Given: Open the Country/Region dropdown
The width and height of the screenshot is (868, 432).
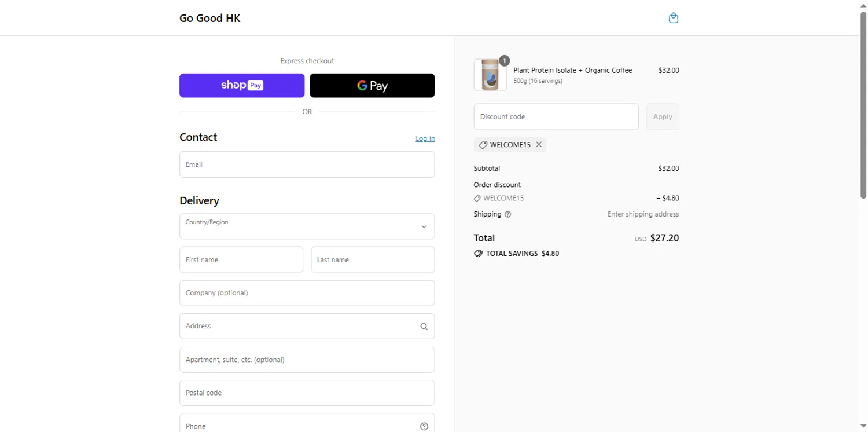Looking at the screenshot, I should pyautogui.click(x=307, y=226).
